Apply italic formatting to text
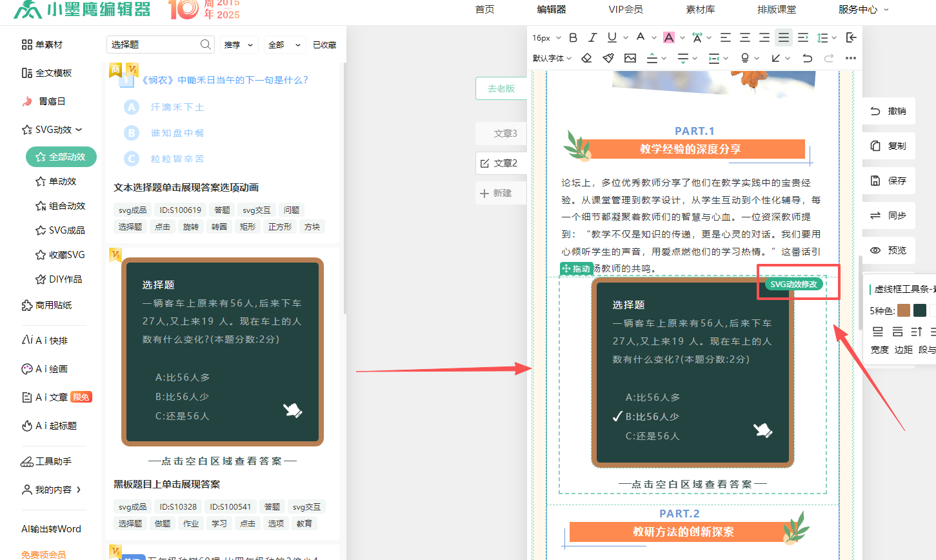Screen dimensions: 936x560 point(592,37)
